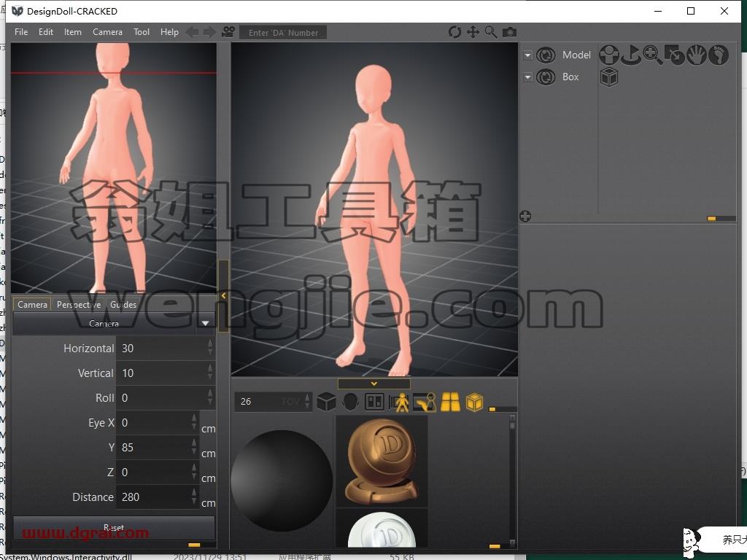This screenshot has height=560, width=747.
Task: Click the Y value field showing 85
Action: point(153,447)
